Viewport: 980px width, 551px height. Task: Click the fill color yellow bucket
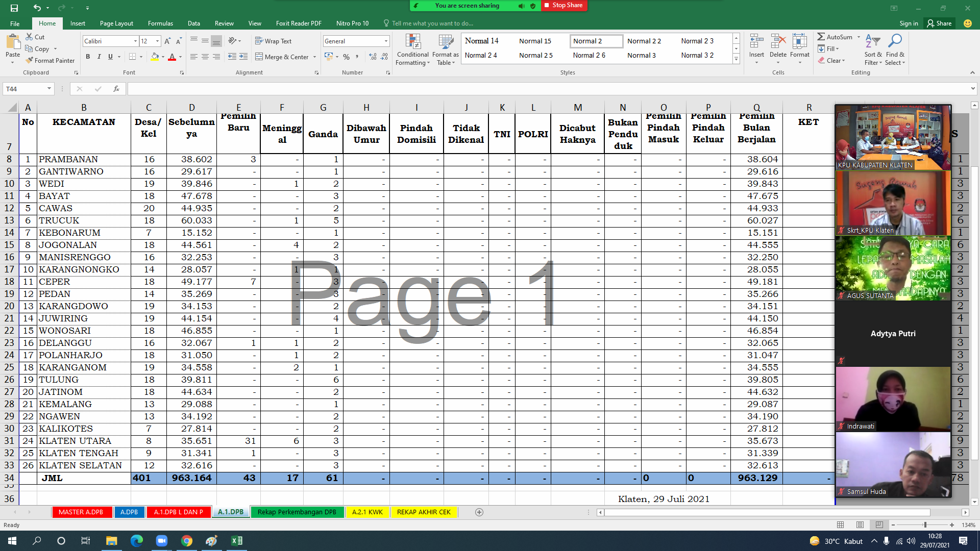[155, 57]
